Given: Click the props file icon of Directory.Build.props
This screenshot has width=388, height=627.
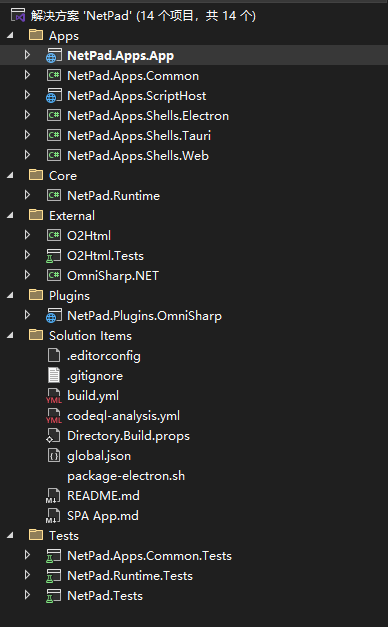Looking at the screenshot, I should [x=54, y=435].
